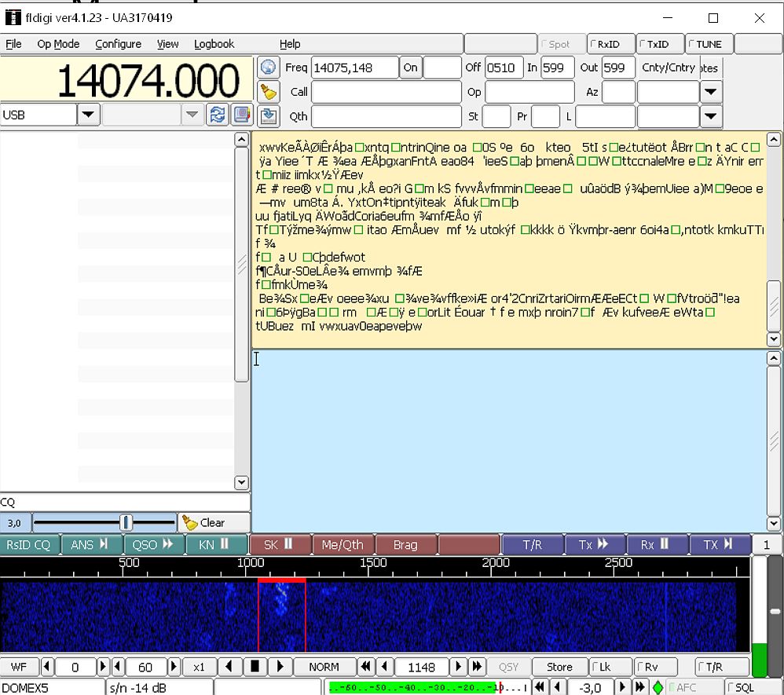
Task: Click the Me/Qth macro button
Action: click(x=343, y=545)
